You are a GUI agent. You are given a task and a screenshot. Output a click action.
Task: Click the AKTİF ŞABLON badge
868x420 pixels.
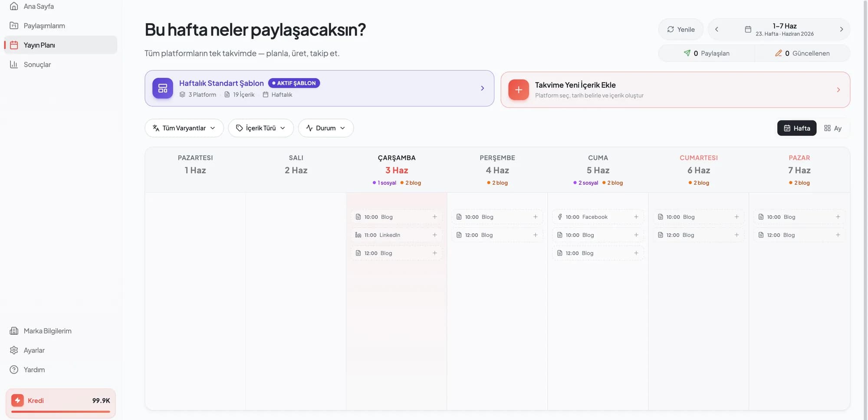[x=294, y=83]
